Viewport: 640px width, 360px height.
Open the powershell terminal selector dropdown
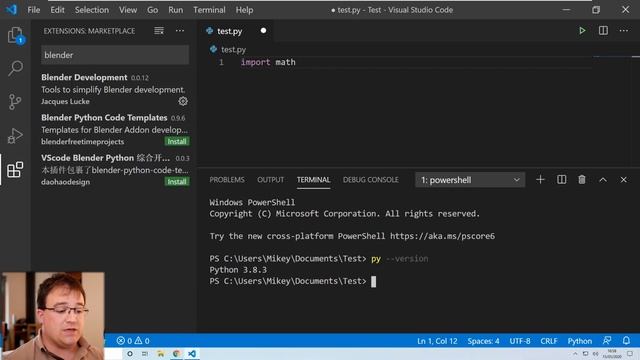470,180
